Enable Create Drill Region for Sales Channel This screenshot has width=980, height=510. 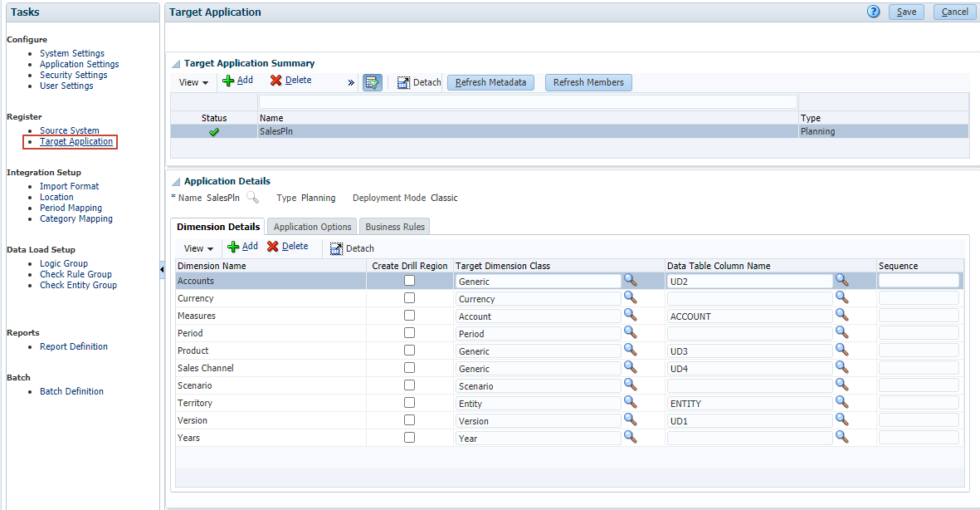[409, 368]
